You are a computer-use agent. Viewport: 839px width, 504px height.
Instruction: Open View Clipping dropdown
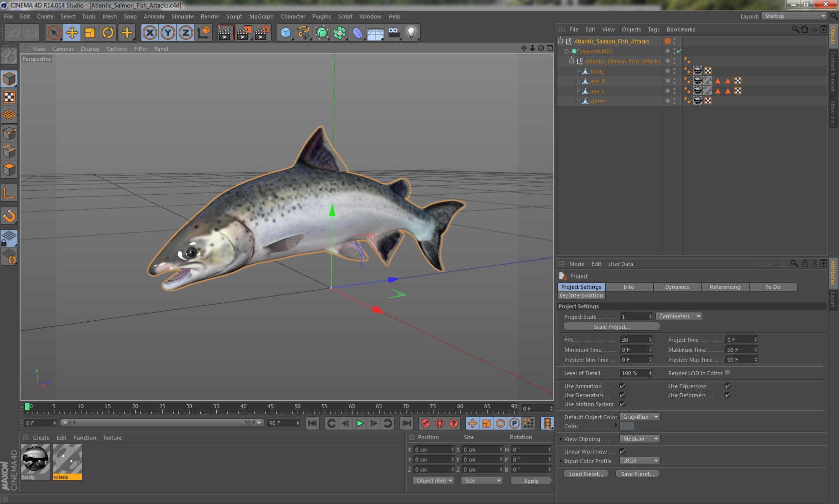point(640,439)
